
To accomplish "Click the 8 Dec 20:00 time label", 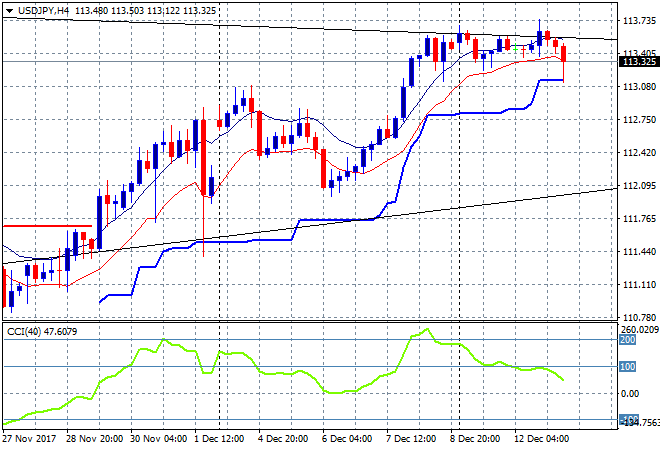I will 475,439.
